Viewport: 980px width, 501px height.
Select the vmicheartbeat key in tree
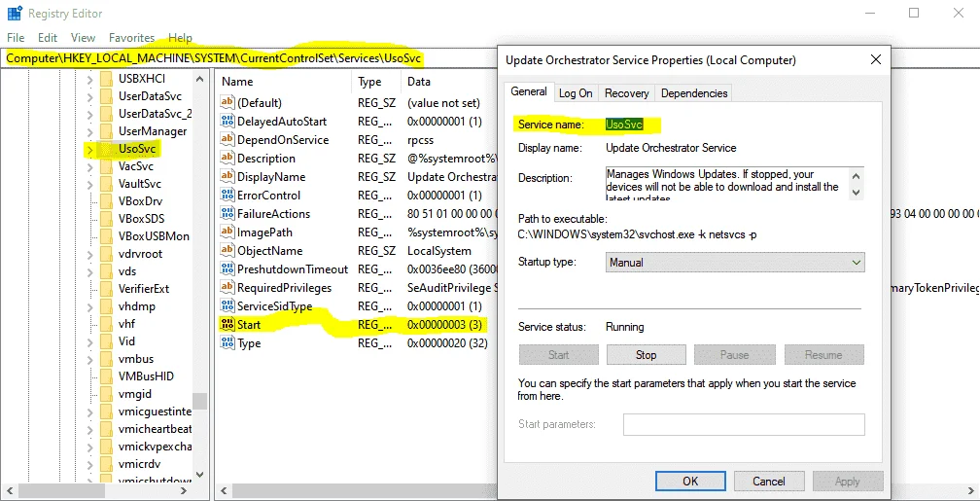coord(155,429)
